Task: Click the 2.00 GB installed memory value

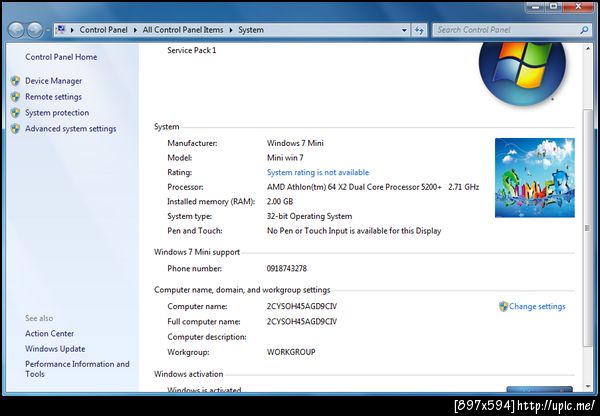Action: pos(280,202)
